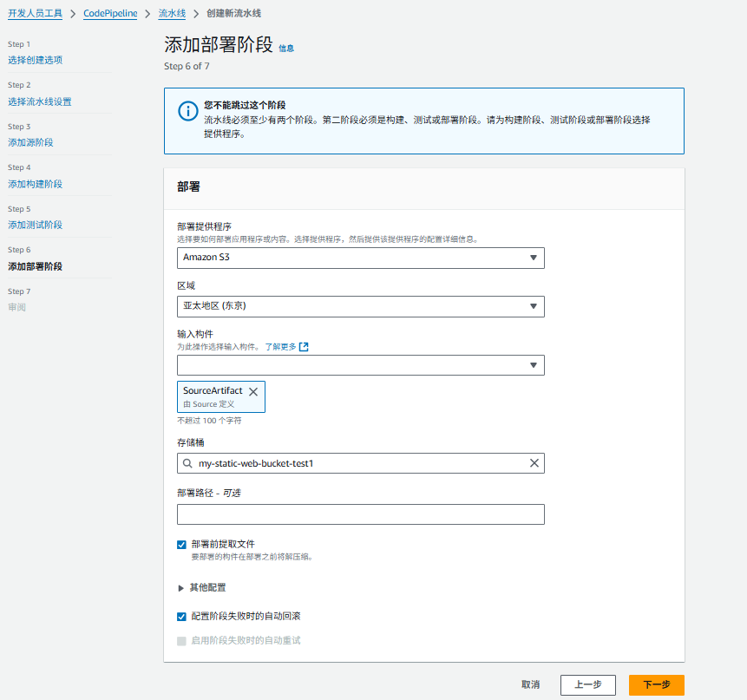Click the 上一步 button
Viewport: 747px width, 700px height.
588,684
